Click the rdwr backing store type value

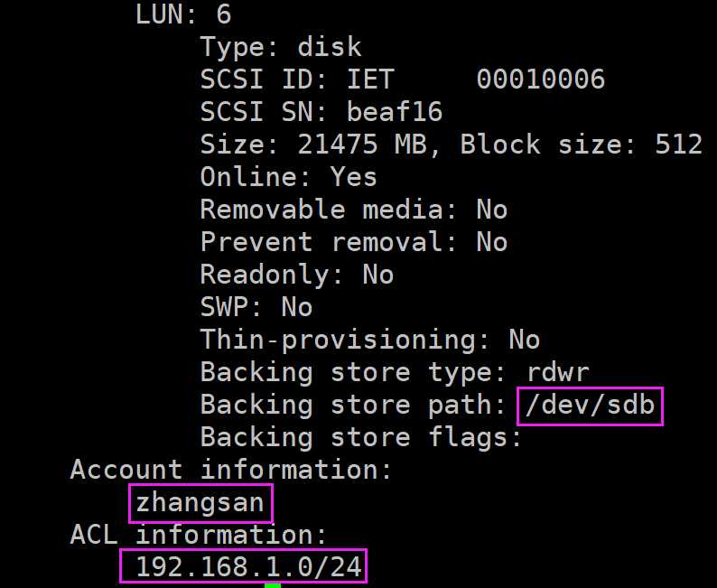(x=558, y=373)
